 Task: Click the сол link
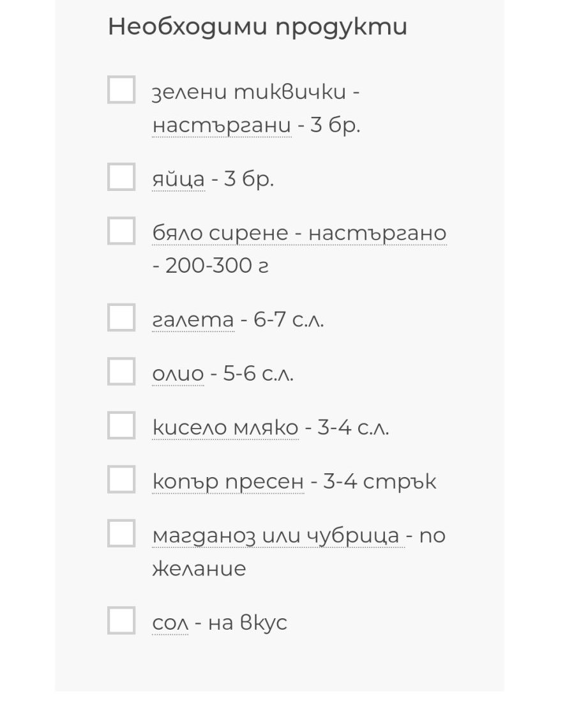click(x=170, y=623)
